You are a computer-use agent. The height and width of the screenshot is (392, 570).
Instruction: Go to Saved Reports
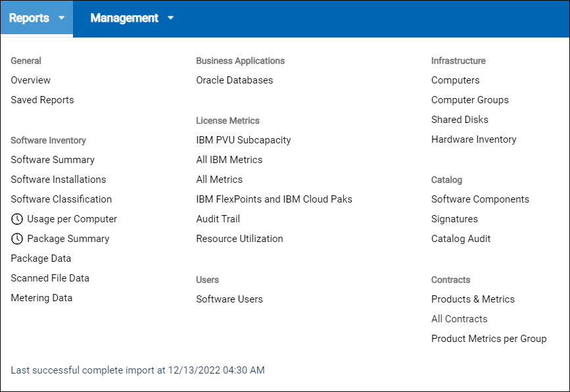point(42,100)
